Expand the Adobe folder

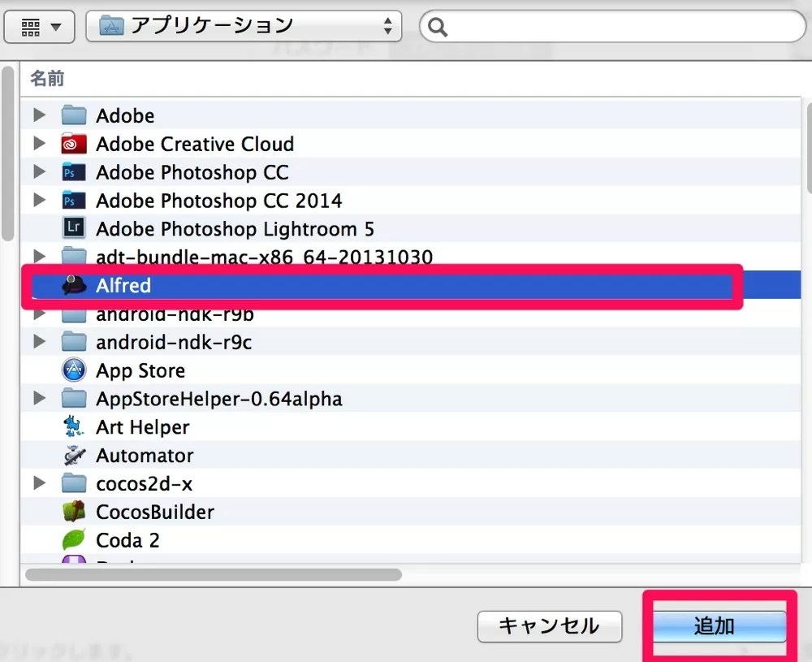(x=39, y=115)
